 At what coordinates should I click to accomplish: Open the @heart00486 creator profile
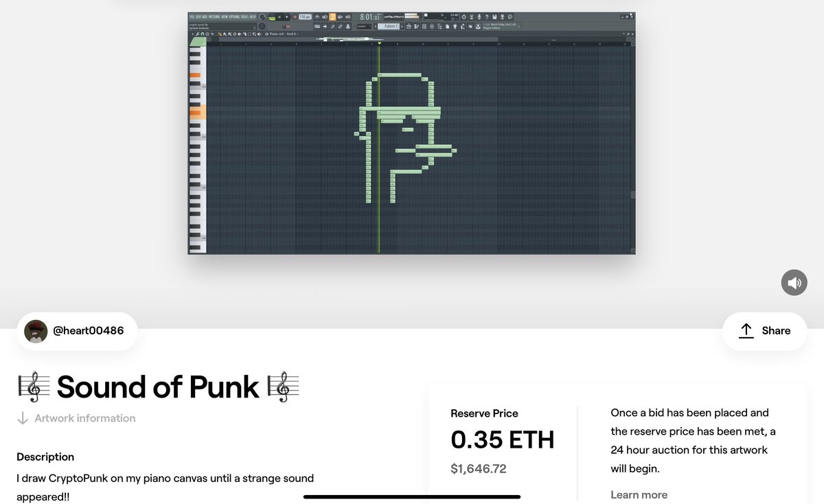click(x=77, y=331)
